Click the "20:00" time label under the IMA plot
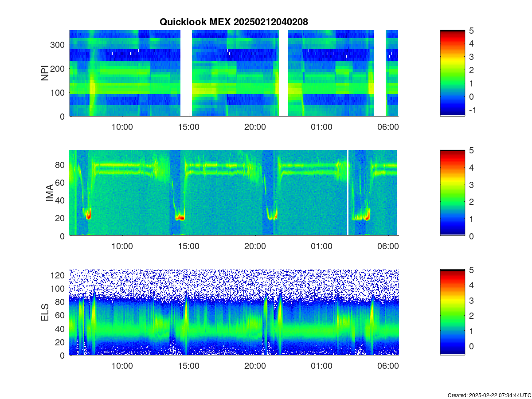 (x=255, y=246)
